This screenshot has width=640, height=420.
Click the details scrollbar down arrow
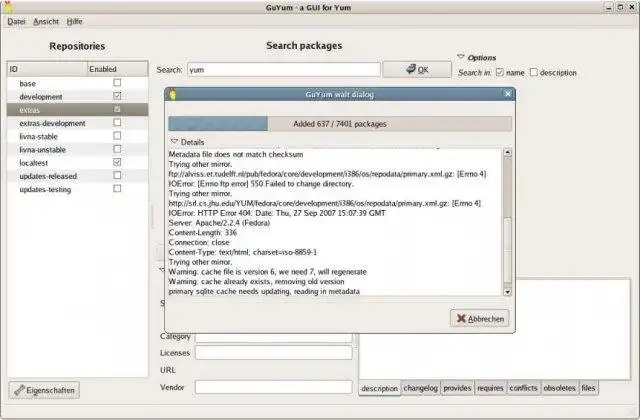pyautogui.click(x=507, y=291)
